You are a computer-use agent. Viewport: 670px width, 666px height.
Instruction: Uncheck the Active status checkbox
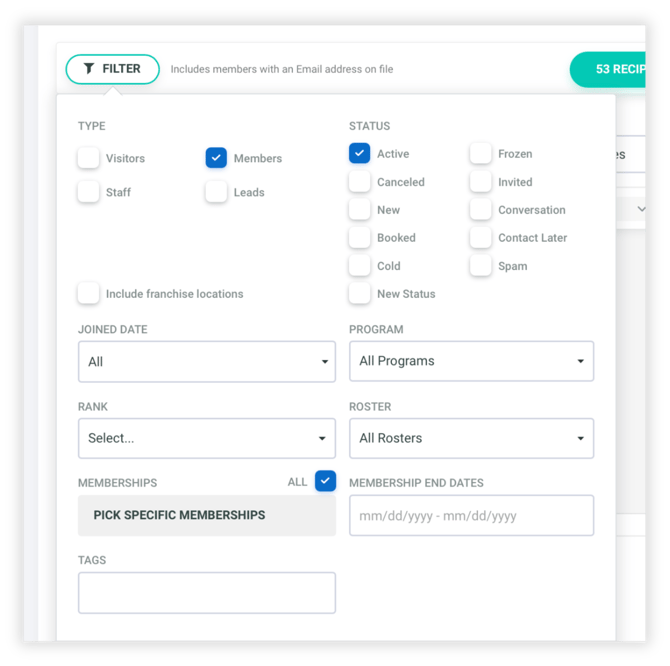click(x=360, y=154)
